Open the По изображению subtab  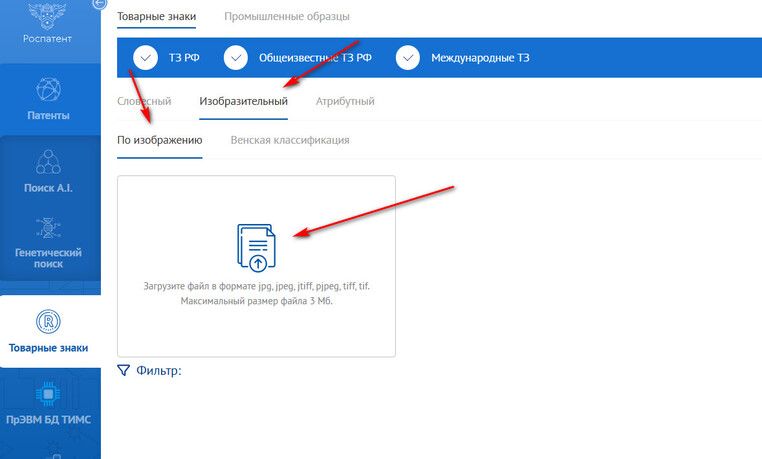pos(159,140)
